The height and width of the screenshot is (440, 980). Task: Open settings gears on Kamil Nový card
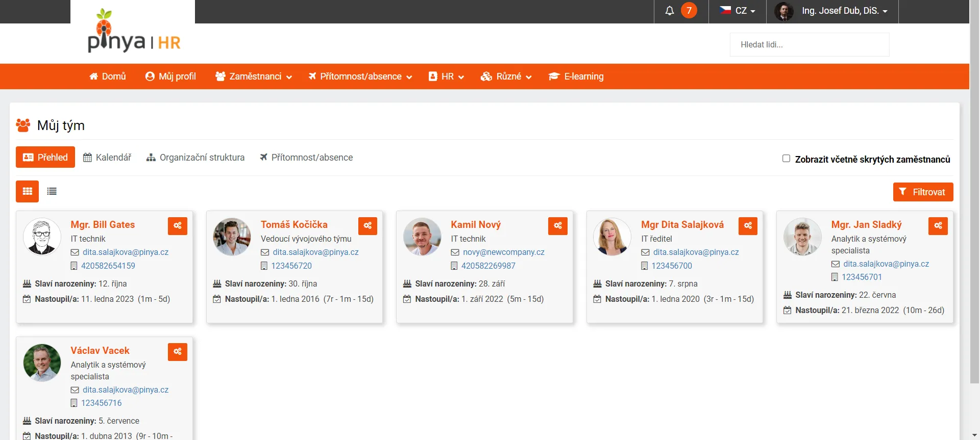point(558,225)
